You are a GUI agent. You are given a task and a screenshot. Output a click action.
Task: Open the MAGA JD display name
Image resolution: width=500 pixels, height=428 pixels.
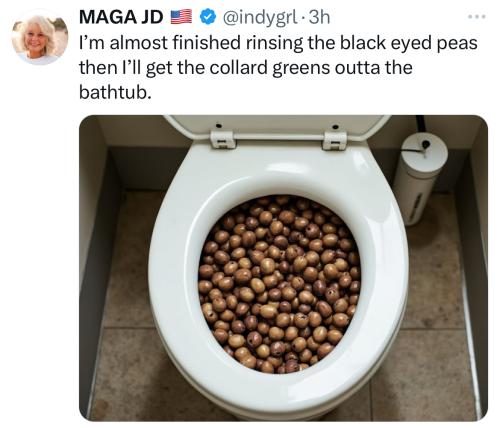[x=121, y=17]
